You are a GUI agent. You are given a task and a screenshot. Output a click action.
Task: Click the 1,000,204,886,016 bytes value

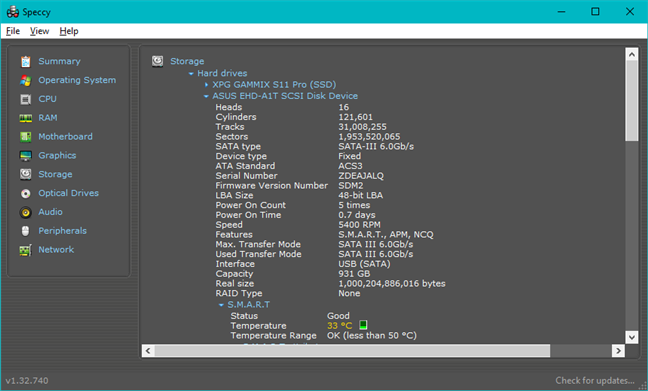point(392,284)
